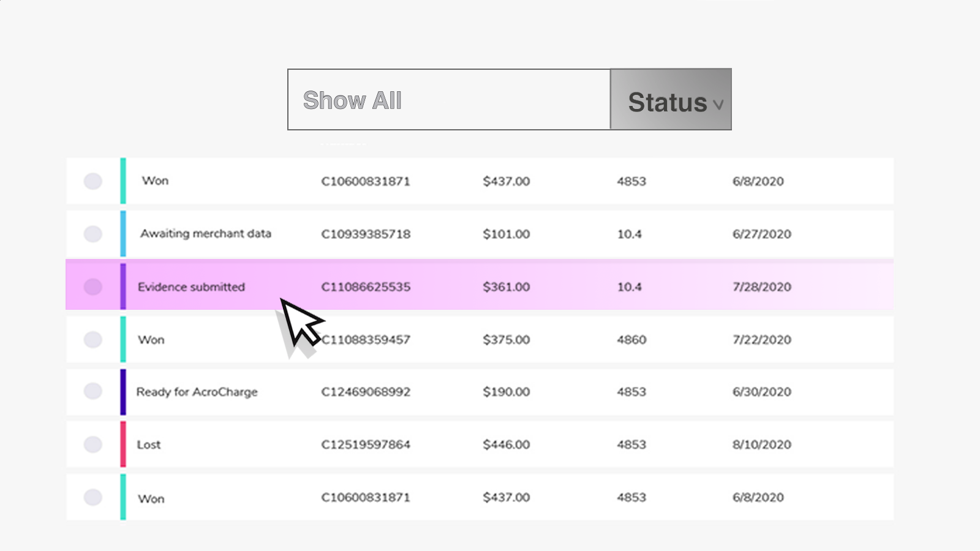Click the teal bar on row C11088359457
Viewport: 980px width, 551px height.
(123, 340)
